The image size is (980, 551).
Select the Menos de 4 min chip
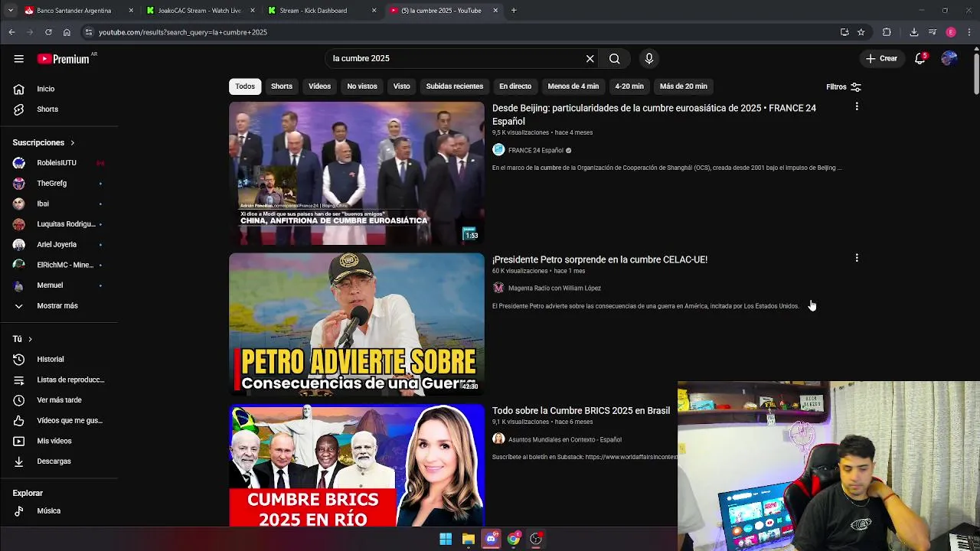573,86
